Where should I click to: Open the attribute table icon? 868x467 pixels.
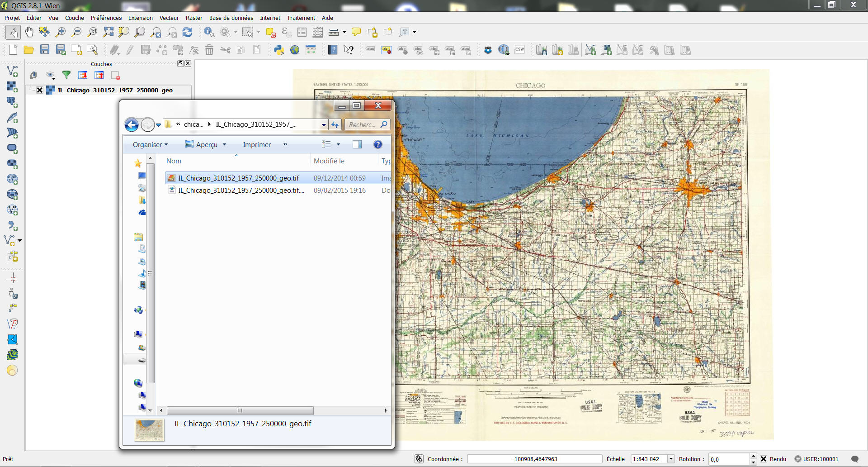click(x=302, y=32)
